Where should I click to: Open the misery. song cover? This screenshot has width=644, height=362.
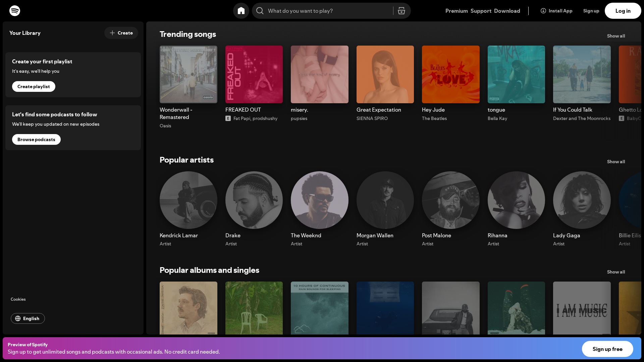coord(320,74)
